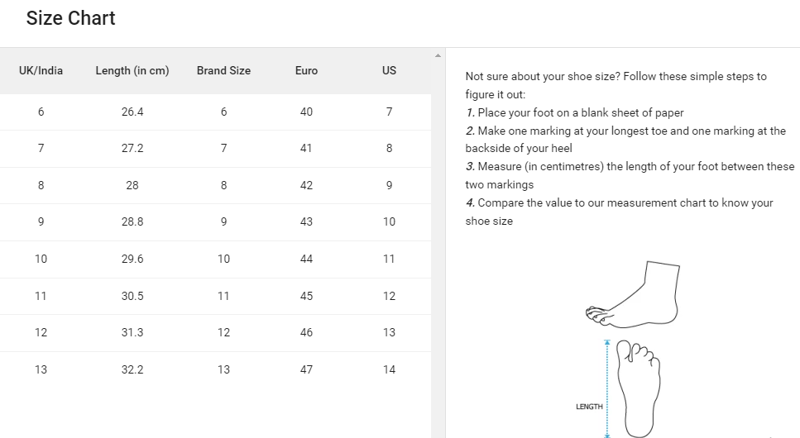Click the size table's vertical scrollbar track
This screenshot has width=800, height=438.
pos(437,250)
